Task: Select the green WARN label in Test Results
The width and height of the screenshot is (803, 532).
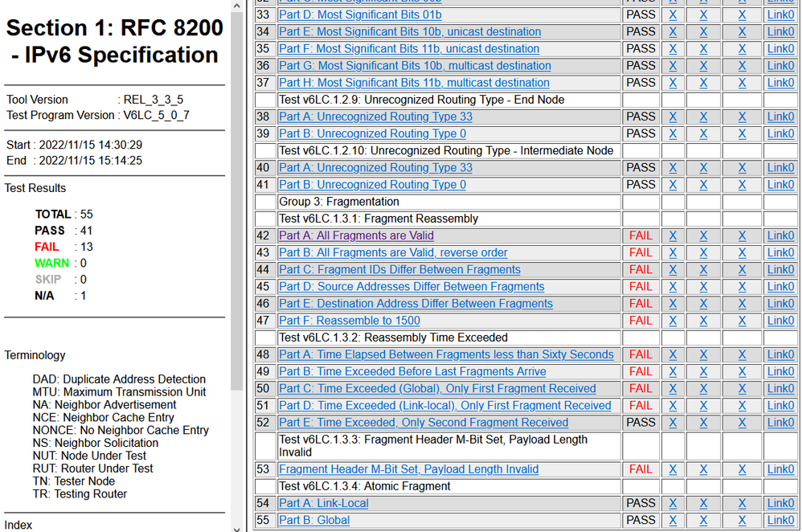Action: pos(51,263)
